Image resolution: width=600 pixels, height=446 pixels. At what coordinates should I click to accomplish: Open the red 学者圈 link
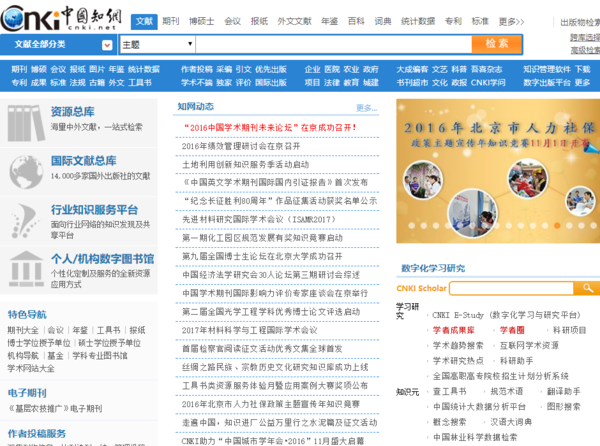(512, 330)
